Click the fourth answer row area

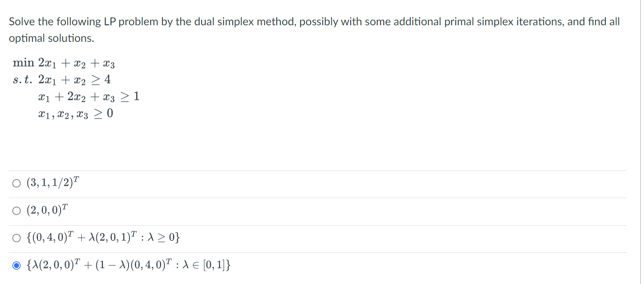pyautogui.click(x=321, y=264)
